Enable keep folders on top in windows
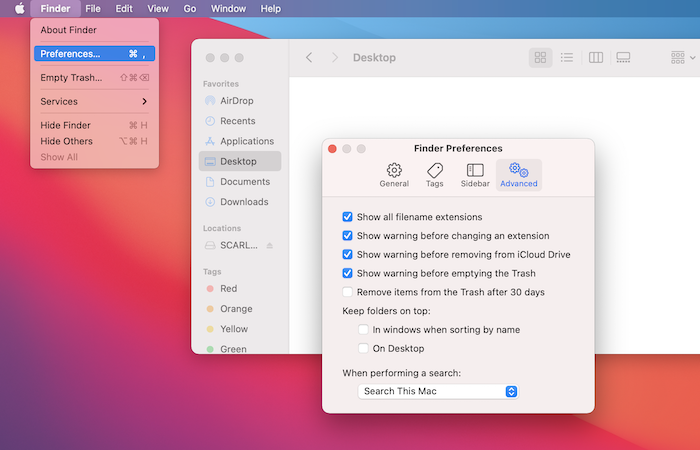The width and height of the screenshot is (700, 450). (363, 329)
